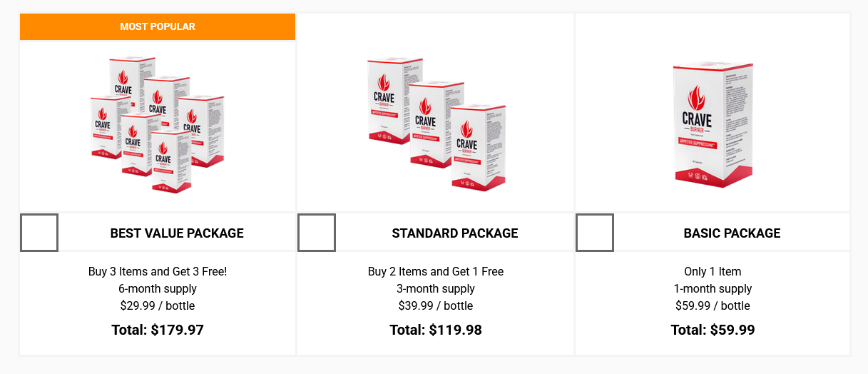This screenshot has height=374, width=868.
Task: Click the three-bottle Crave Burner image
Action: click(436, 123)
